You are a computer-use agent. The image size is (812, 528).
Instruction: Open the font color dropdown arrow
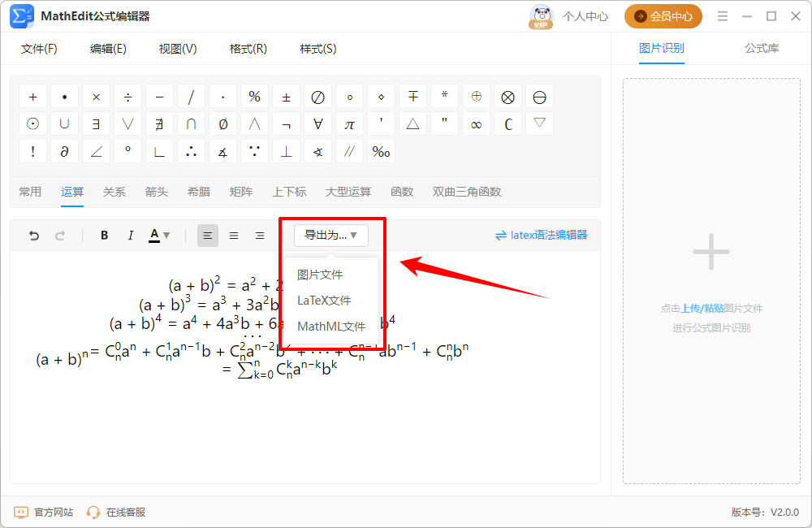coord(166,236)
